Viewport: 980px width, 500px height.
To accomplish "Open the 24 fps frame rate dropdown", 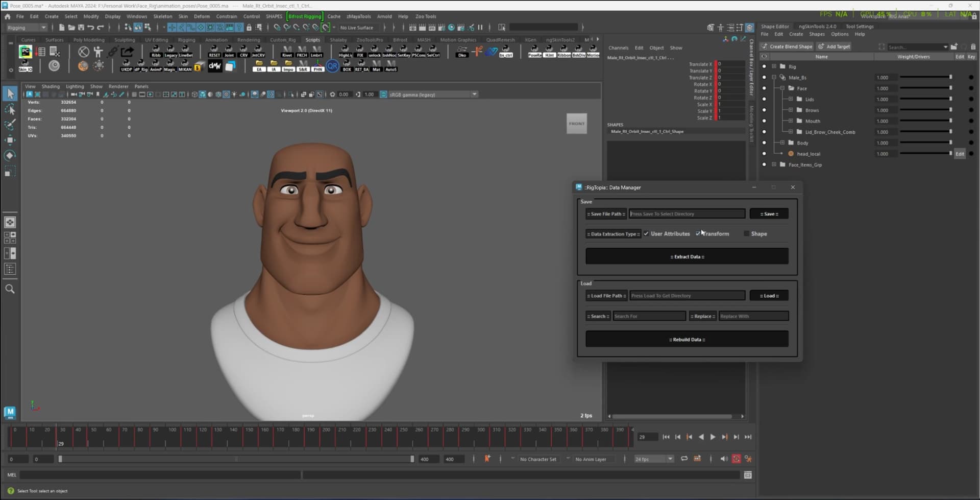I will tap(654, 459).
